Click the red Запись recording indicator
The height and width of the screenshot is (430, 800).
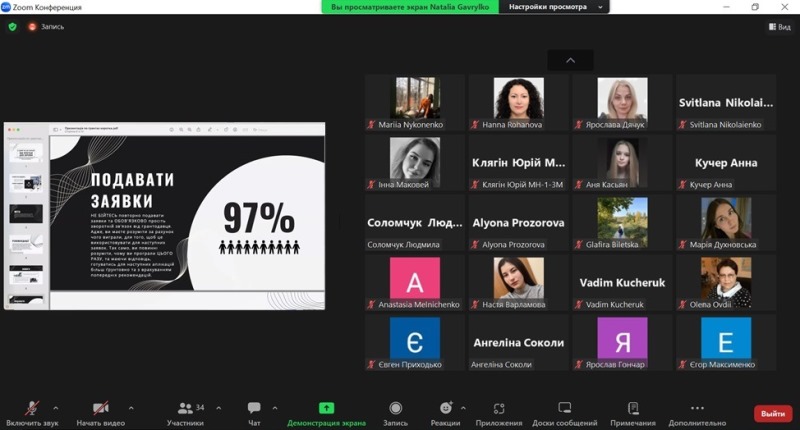point(46,27)
